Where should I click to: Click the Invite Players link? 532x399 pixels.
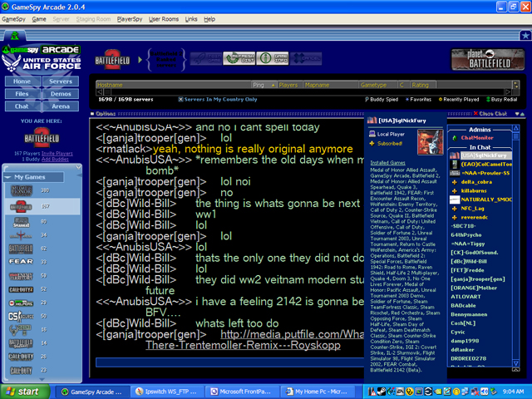pyautogui.click(x=57, y=154)
